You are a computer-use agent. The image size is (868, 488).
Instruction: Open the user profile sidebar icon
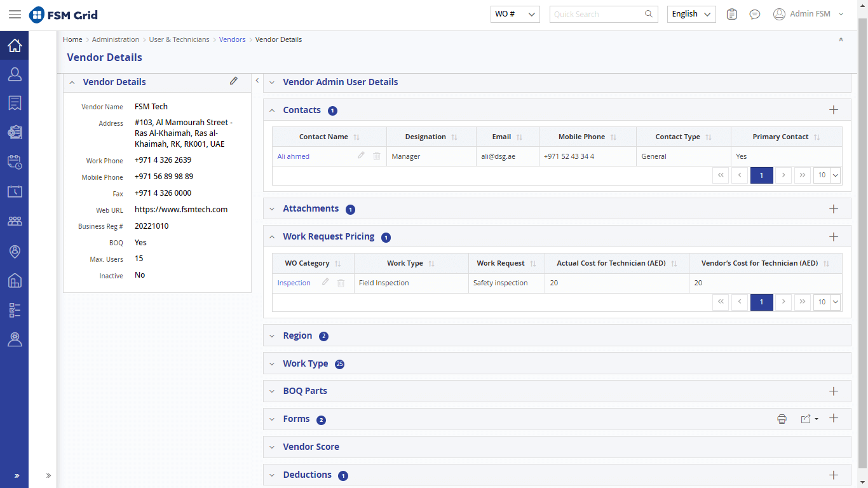pyautogui.click(x=15, y=74)
